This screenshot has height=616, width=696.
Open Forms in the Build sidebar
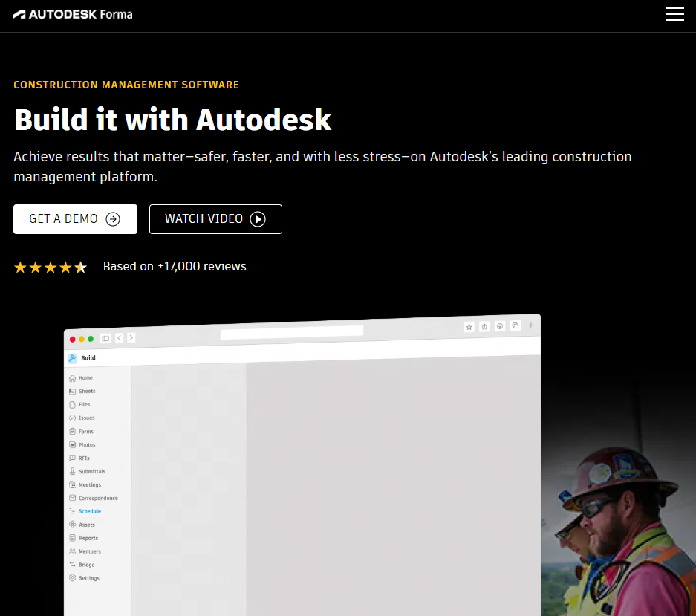click(x=81, y=431)
